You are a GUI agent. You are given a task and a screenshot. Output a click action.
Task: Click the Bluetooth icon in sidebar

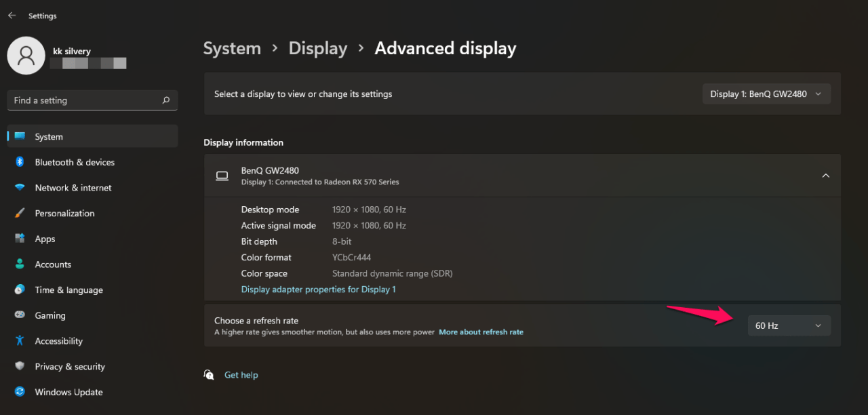[x=20, y=162]
